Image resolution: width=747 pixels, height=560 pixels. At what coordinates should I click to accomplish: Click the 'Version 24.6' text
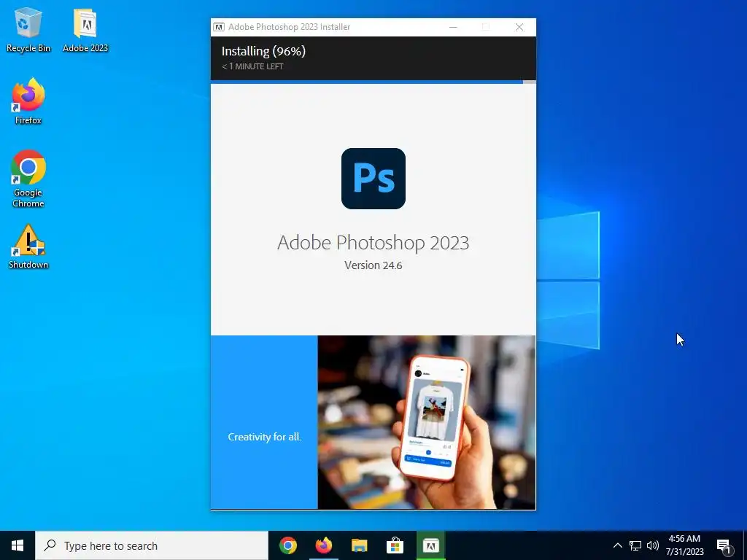pos(373,265)
